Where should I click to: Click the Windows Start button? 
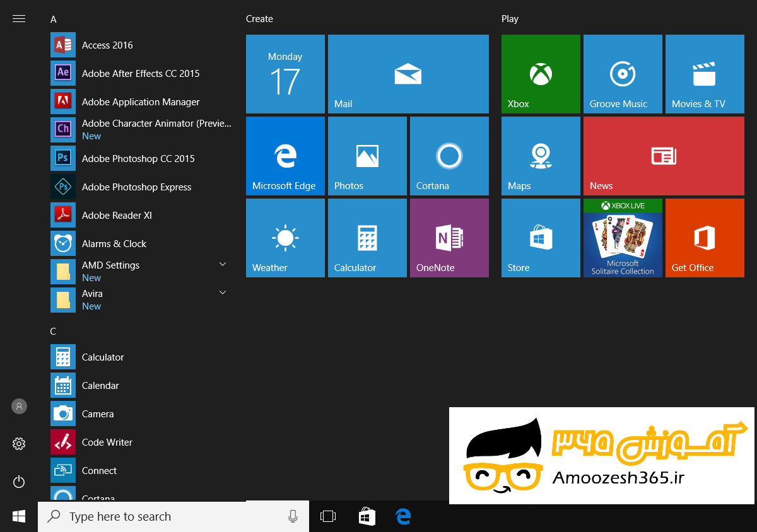(x=19, y=517)
